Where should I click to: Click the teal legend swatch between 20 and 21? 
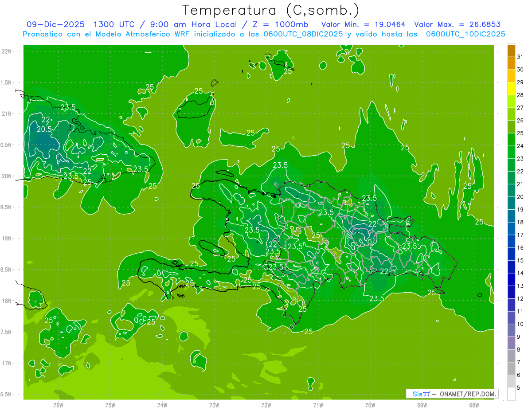(511, 191)
